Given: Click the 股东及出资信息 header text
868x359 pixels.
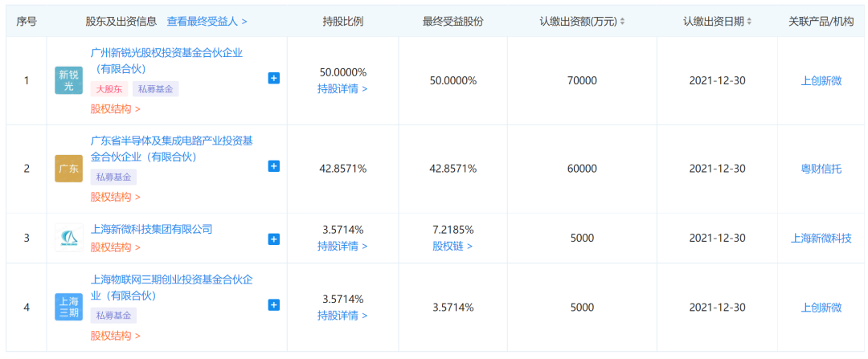Looking at the screenshot, I should (x=121, y=22).
